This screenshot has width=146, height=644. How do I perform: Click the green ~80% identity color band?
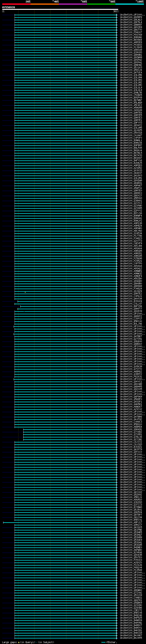tap(101, 4)
